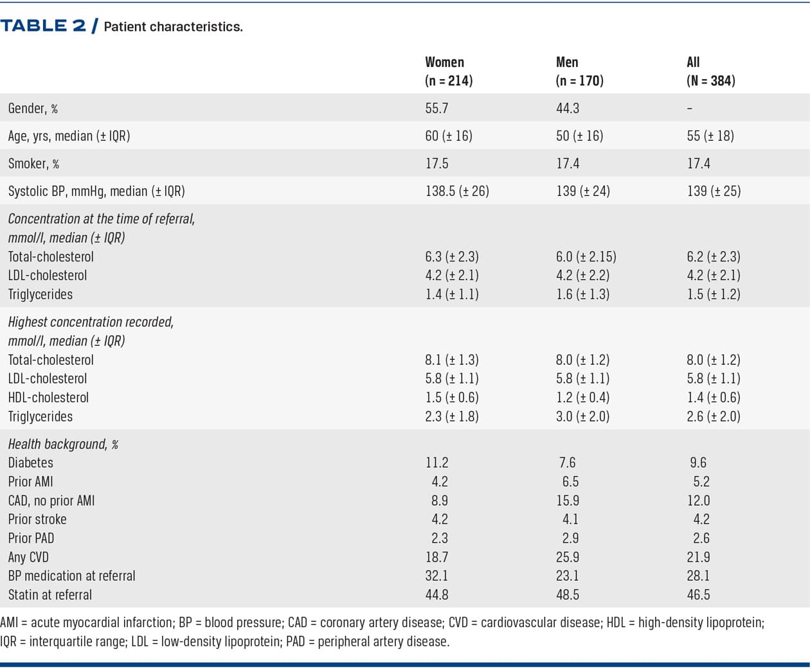Select the 'Gender, %' row label
Image resolution: width=810 pixels, height=672 pixels.
click(33, 108)
